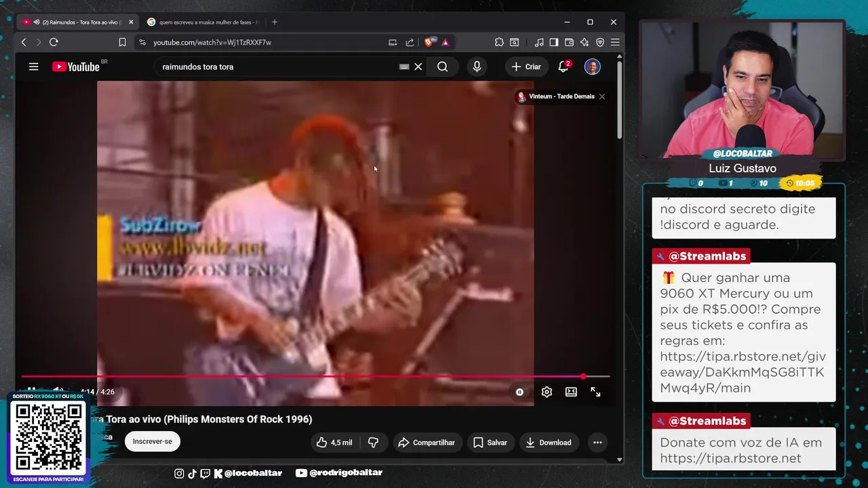868x488 pixels.
Task: Switch to the 'quem escreveu a musica' Google tab
Action: 202,22
